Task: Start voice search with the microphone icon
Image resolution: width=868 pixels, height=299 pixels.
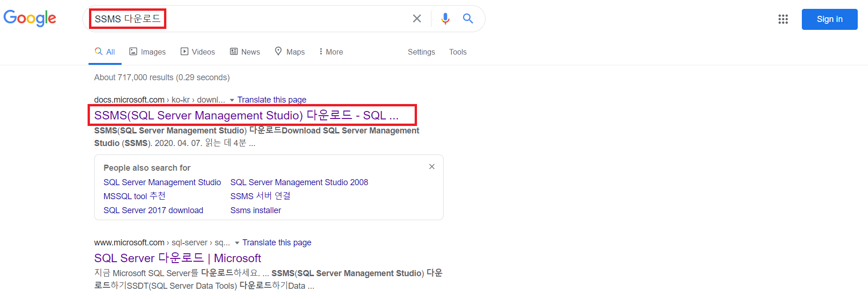Action: pyautogui.click(x=445, y=19)
